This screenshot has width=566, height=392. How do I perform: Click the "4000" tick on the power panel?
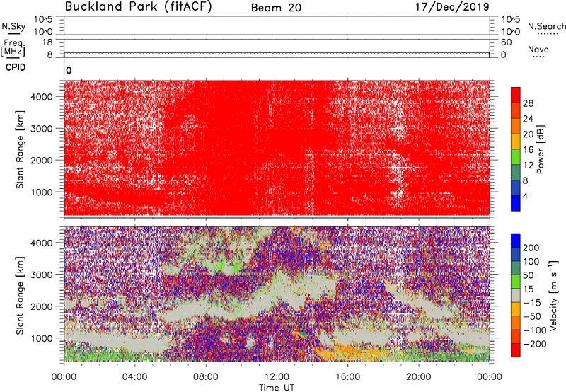pyautogui.click(x=42, y=97)
